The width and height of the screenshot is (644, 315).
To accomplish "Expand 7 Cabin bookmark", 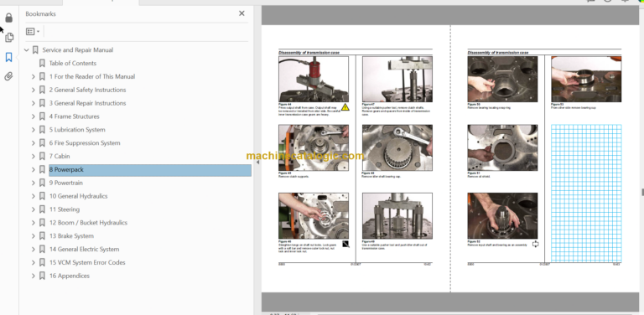I will (x=34, y=157).
